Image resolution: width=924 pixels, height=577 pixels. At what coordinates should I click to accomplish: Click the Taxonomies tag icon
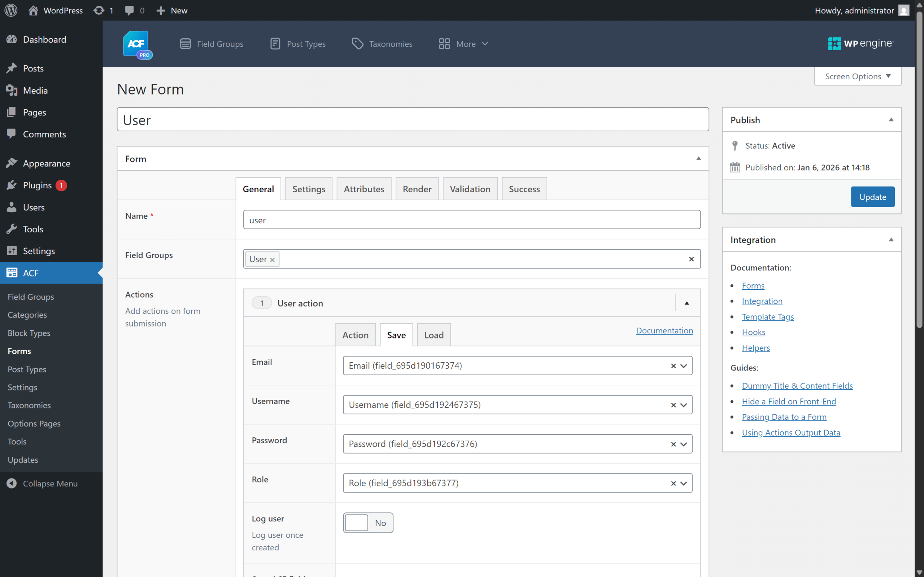[357, 44]
